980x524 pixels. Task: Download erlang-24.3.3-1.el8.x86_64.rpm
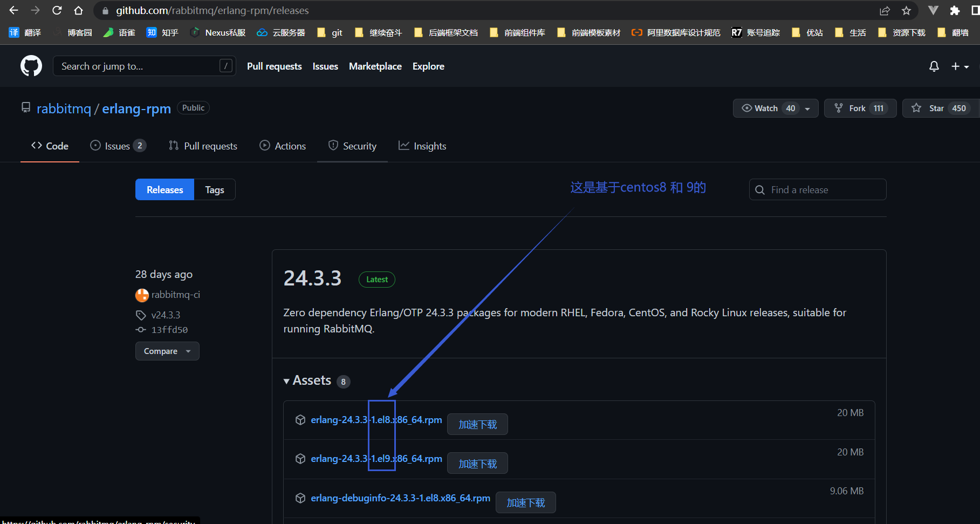click(x=376, y=420)
